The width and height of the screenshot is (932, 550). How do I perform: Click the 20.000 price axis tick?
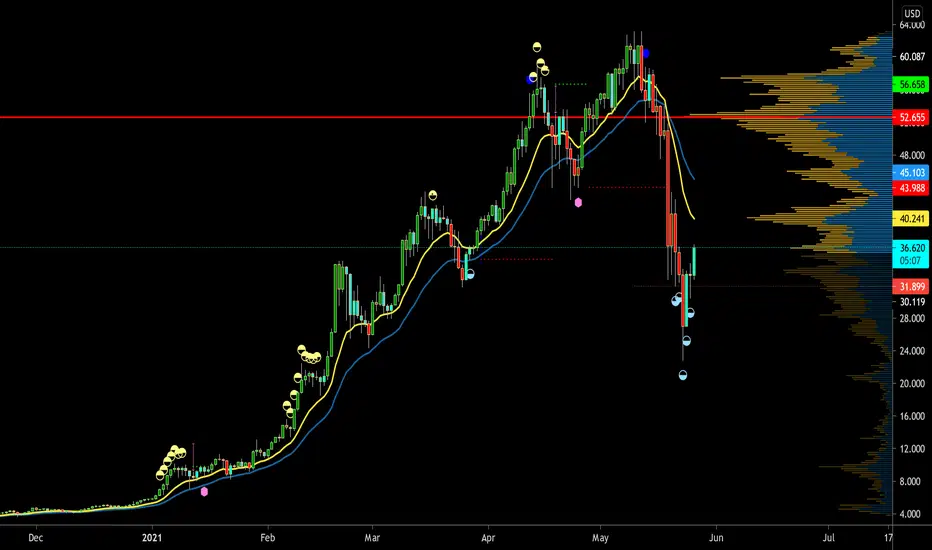pyautogui.click(x=912, y=384)
